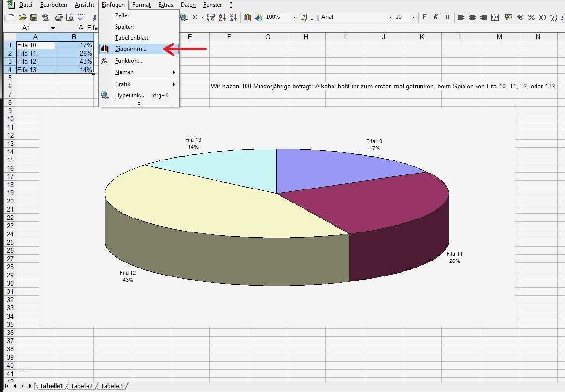Launch the chart wizard toolbar icon

[x=247, y=17]
